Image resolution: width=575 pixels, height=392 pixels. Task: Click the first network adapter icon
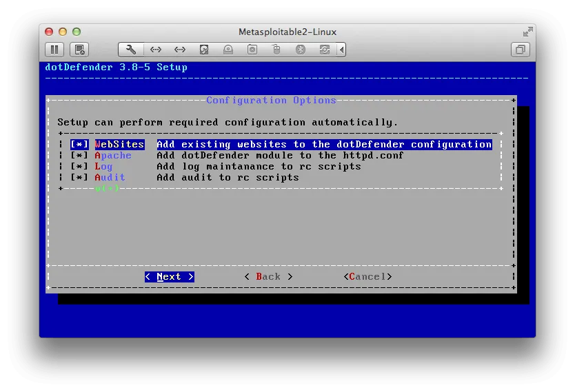click(156, 50)
